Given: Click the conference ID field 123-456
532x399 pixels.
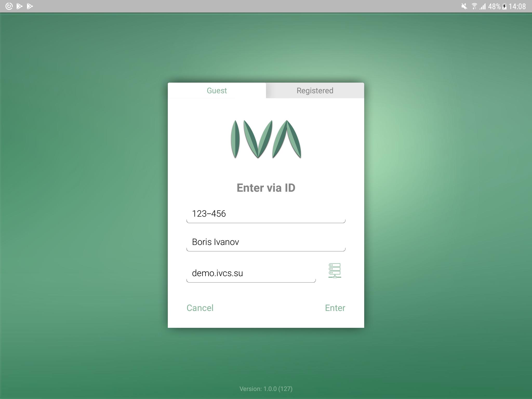Looking at the screenshot, I should 266,214.
